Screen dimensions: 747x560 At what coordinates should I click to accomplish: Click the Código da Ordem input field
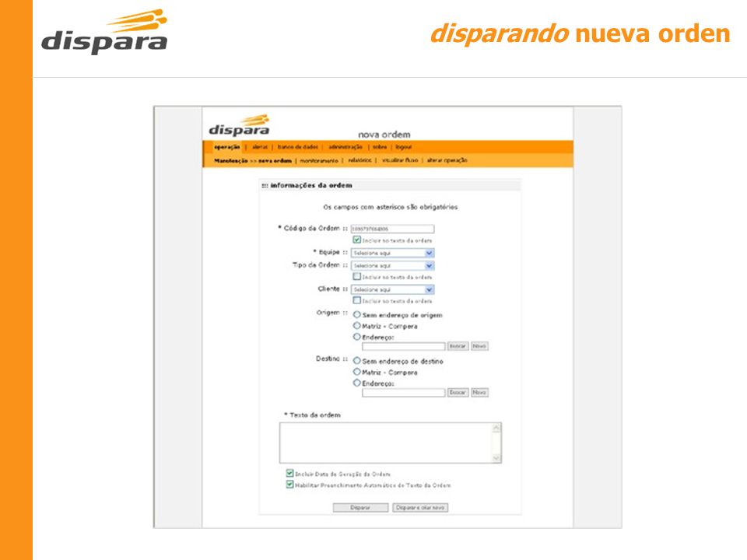coord(392,229)
